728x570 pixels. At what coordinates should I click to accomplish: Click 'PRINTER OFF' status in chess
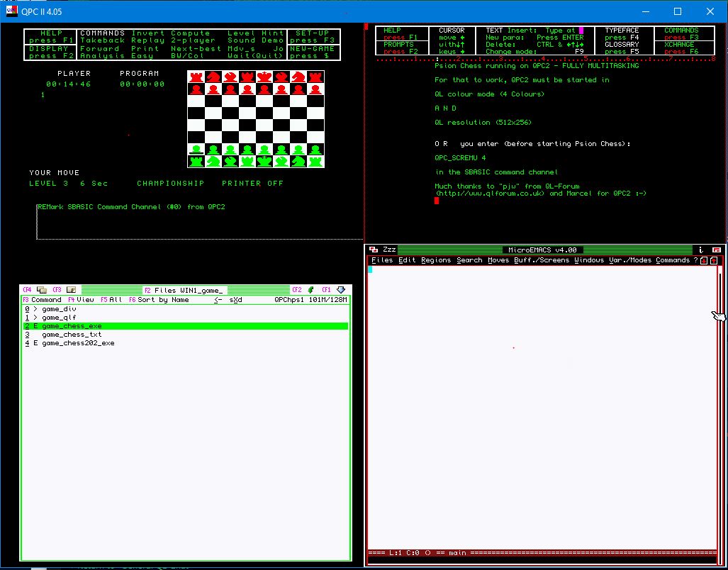pyautogui.click(x=252, y=184)
